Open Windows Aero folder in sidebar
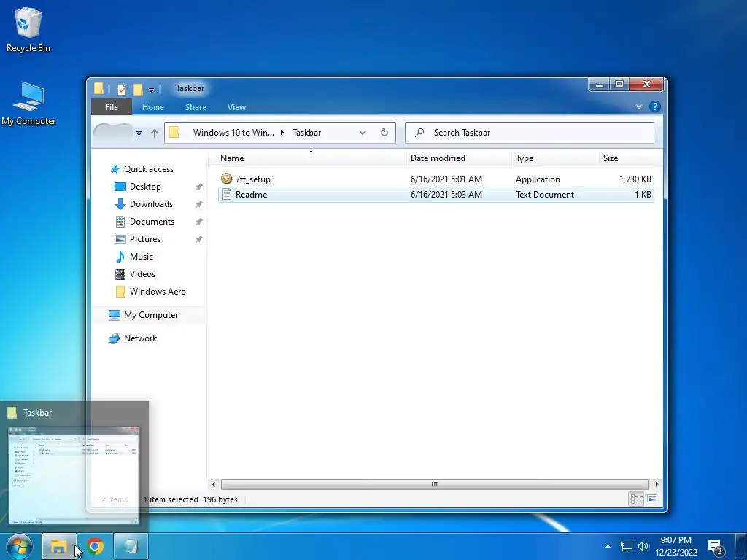Viewport: 747px width, 560px height. [x=158, y=292]
